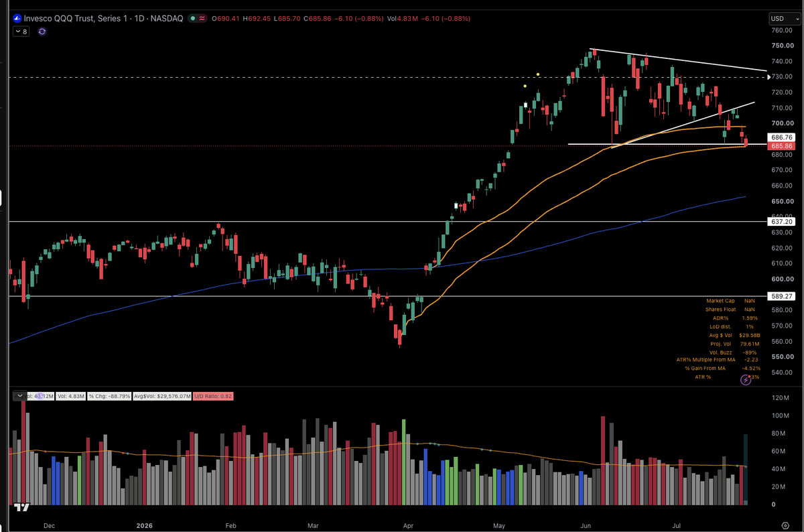Click the purple lightning icon near ATR %
Viewport: 804px width, 532px height.
pos(746,380)
